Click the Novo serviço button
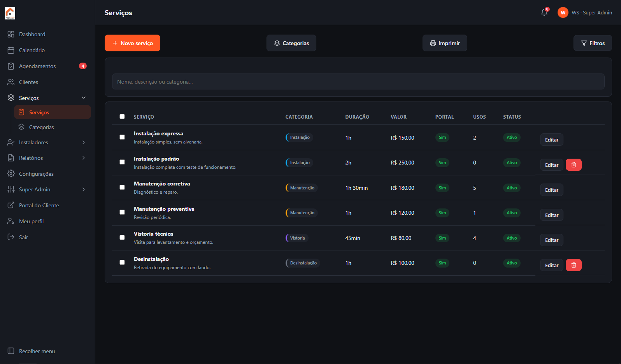 (132, 43)
